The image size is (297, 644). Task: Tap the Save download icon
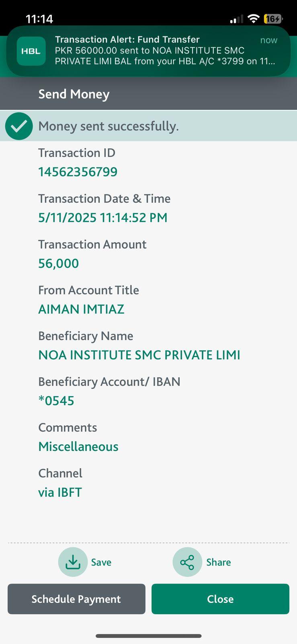coord(73,562)
